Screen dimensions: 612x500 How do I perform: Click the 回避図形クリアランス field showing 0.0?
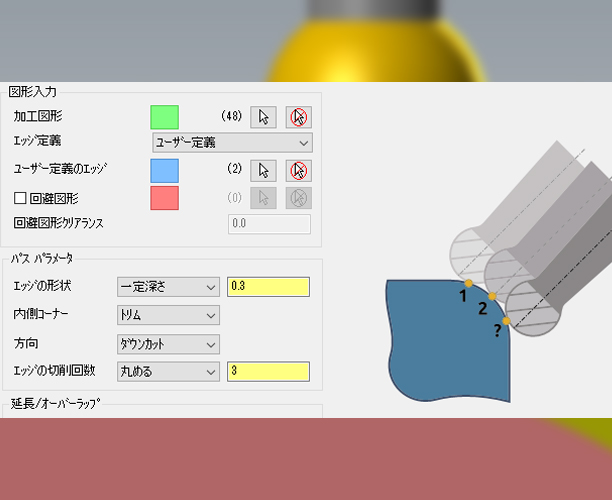coord(269,224)
